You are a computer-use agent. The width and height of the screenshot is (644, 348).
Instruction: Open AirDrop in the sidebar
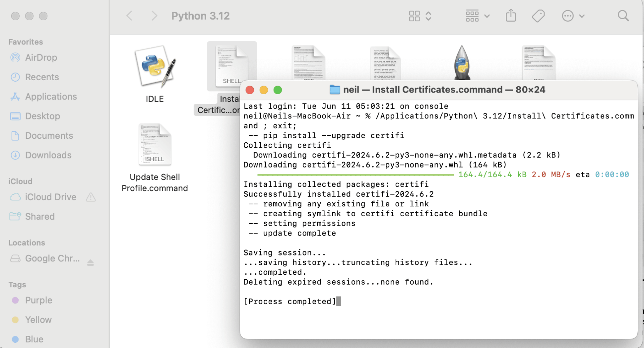41,57
